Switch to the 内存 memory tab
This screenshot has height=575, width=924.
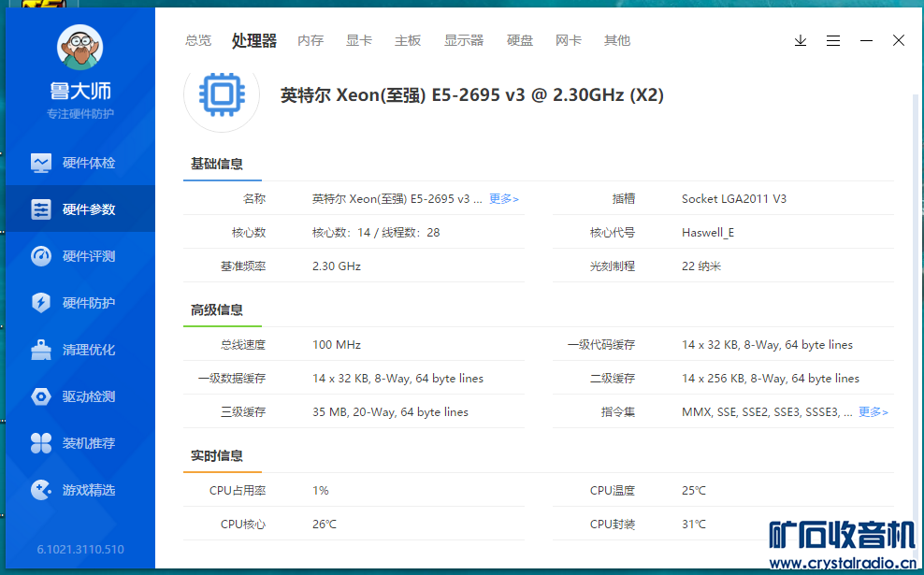coord(310,41)
